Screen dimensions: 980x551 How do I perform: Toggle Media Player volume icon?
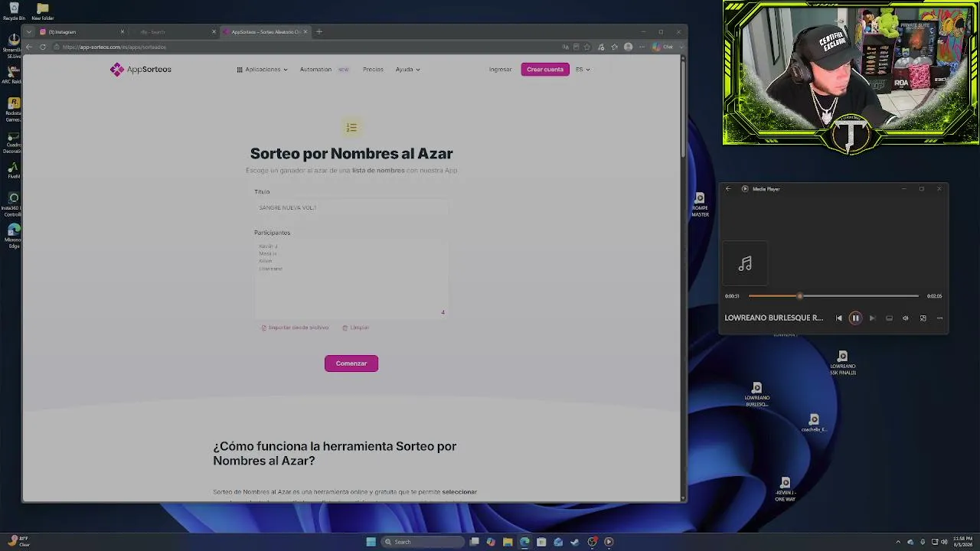click(x=906, y=318)
